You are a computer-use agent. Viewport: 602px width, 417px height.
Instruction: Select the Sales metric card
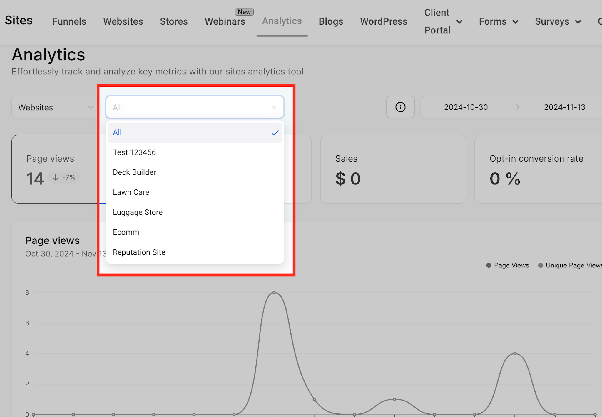click(393, 169)
